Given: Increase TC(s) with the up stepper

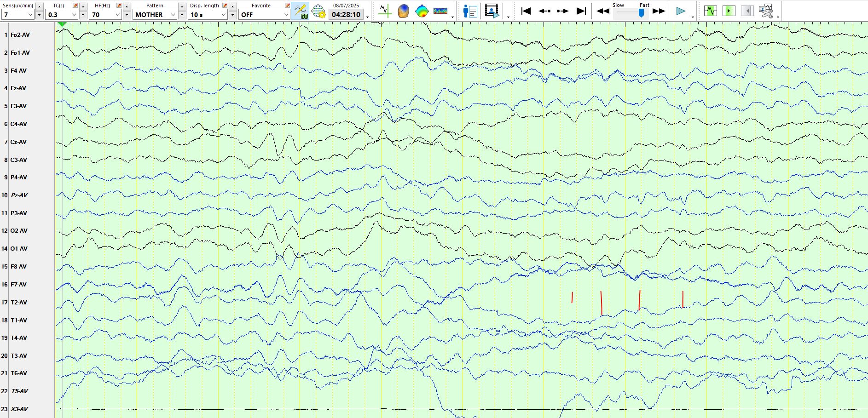Looking at the screenshot, I should [83, 6].
